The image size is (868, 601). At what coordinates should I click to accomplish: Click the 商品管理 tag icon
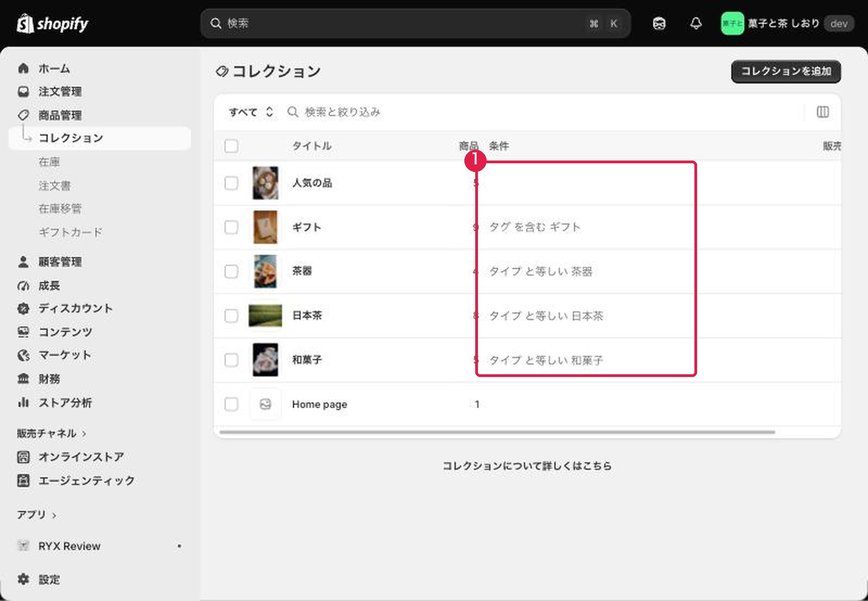pos(23,115)
